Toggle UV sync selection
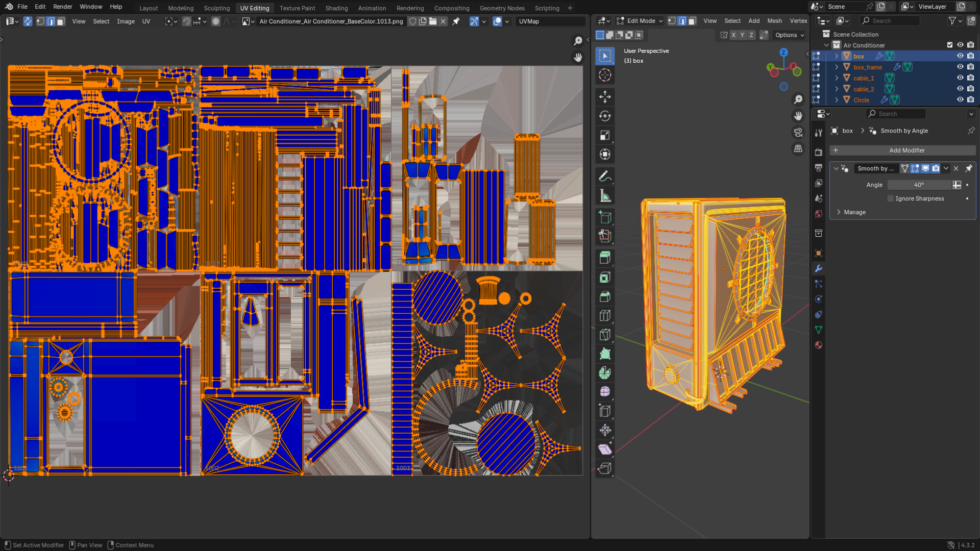Image resolution: width=980 pixels, height=551 pixels. 28,21
